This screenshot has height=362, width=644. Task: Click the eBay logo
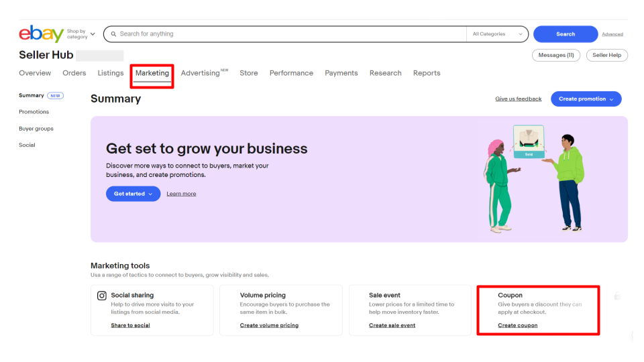[41, 34]
